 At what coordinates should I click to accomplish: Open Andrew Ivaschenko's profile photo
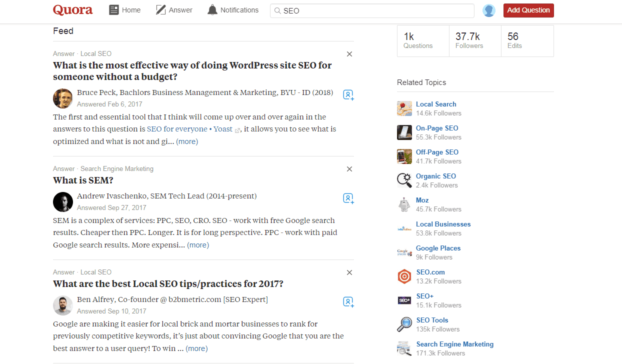pyautogui.click(x=63, y=202)
